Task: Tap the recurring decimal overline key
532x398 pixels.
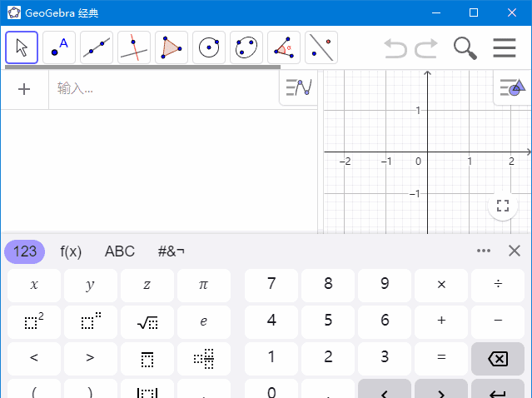Action: [147, 359]
